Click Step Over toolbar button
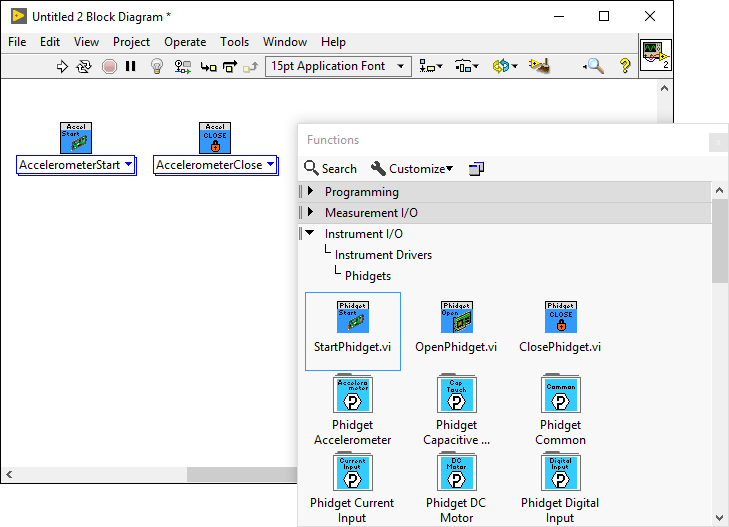Image resolution: width=729 pixels, height=527 pixels. [x=230, y=66]
